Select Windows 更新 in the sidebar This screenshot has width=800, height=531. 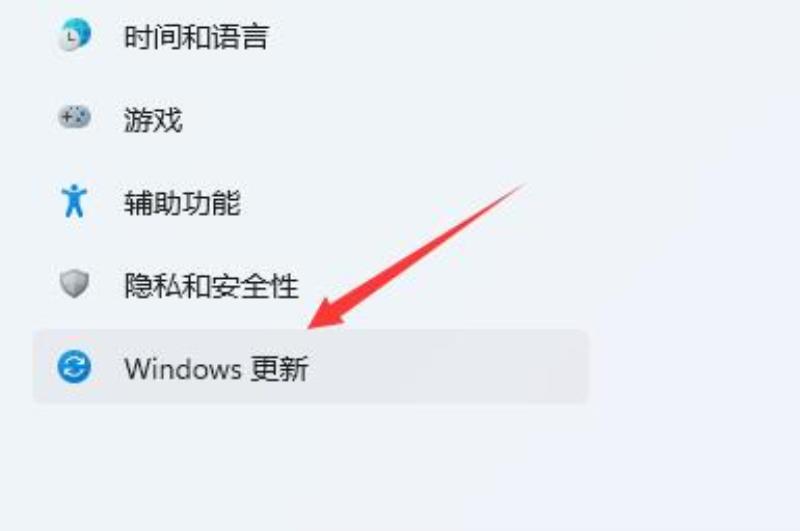(x=311, y=367)
